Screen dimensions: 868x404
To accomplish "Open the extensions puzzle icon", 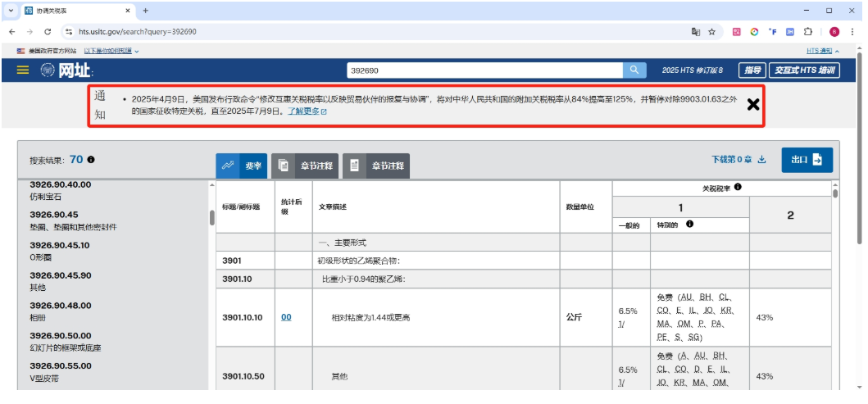I will click(808, 32).
